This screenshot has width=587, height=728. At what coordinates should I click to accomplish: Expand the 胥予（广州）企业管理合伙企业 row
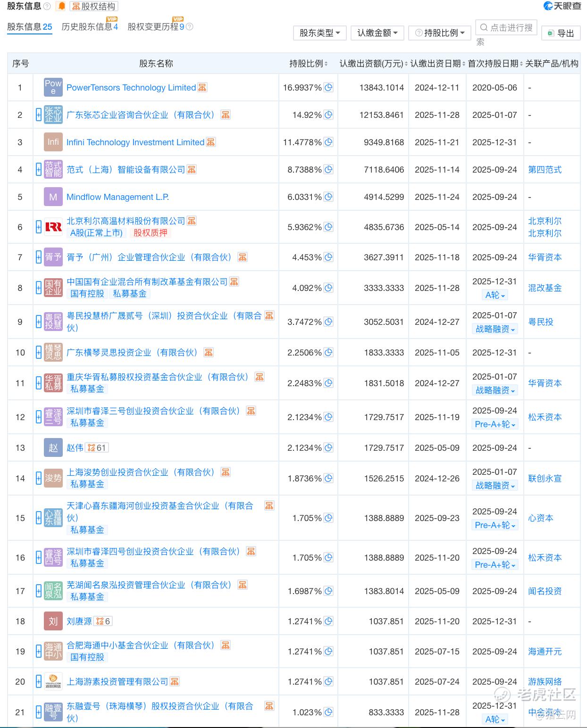(39, 257)
